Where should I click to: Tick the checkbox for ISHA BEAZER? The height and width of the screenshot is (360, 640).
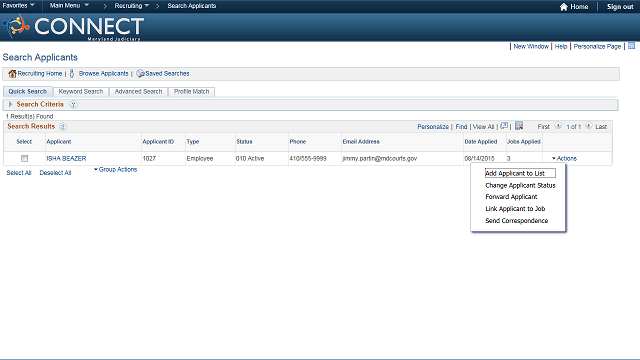point(24,158)
